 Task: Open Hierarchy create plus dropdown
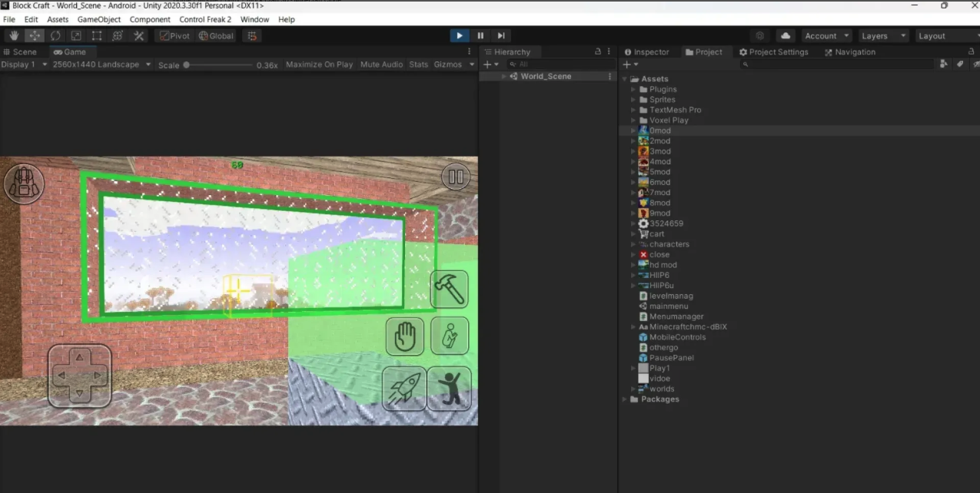[490, 65]
